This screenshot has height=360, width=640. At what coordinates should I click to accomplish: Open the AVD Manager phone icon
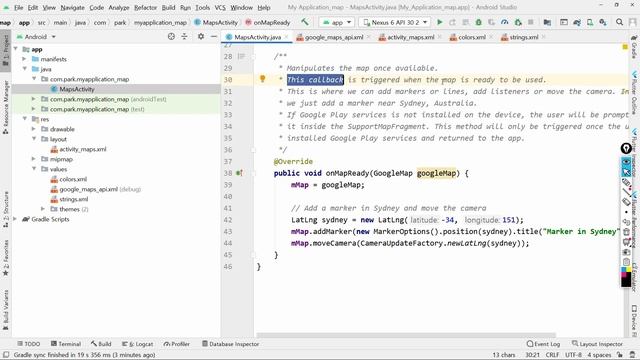click(x=590, y=22)
